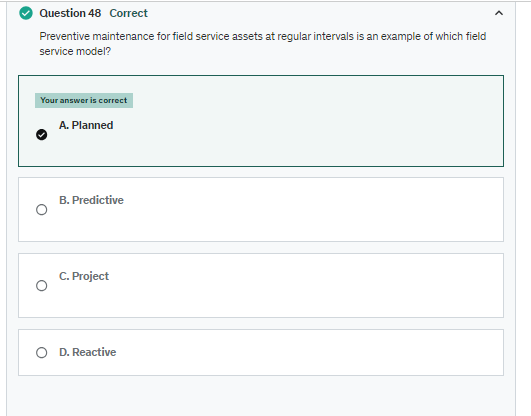This screenshot has height=416, width=531.
Task: Pick the D. Reactive radio button
Action: tap(42, 353)
